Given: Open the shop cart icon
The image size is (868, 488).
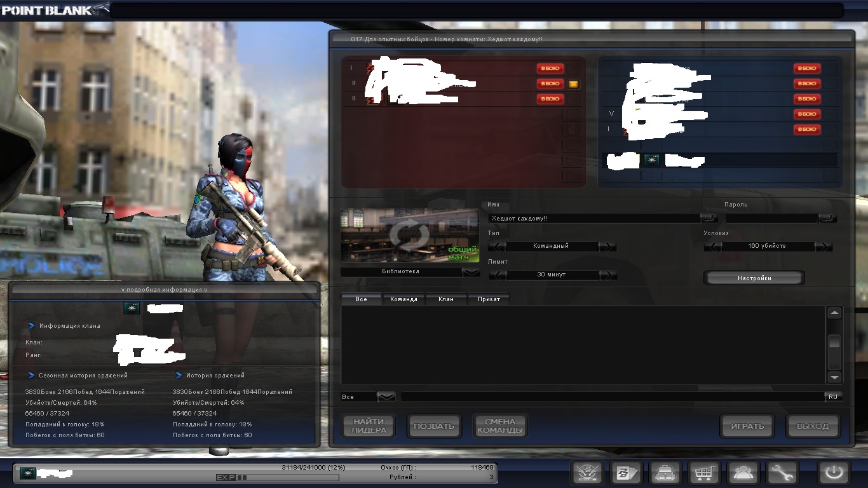Looking at the screenshot, I should (703, 473).
